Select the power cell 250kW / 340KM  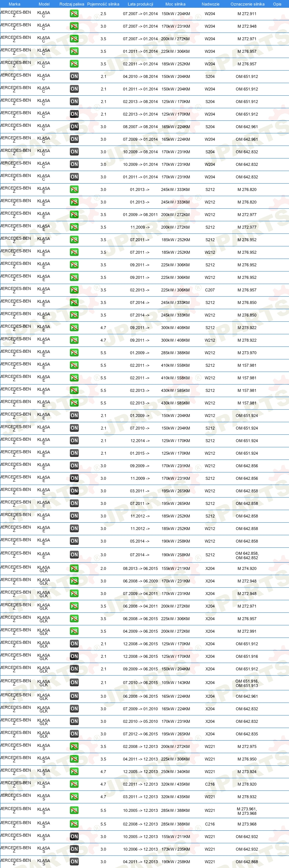tap(176, 772)
